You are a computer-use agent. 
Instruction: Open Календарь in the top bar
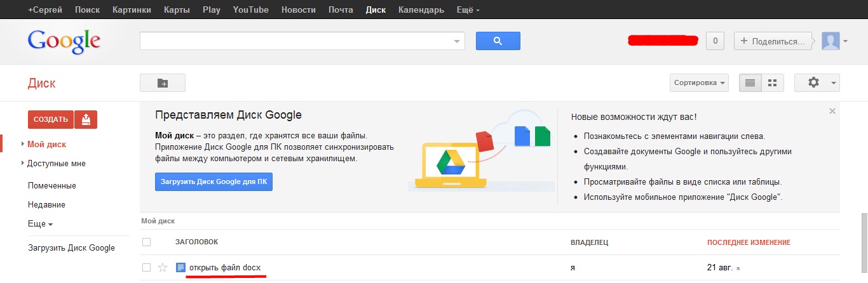pos(421,10)
